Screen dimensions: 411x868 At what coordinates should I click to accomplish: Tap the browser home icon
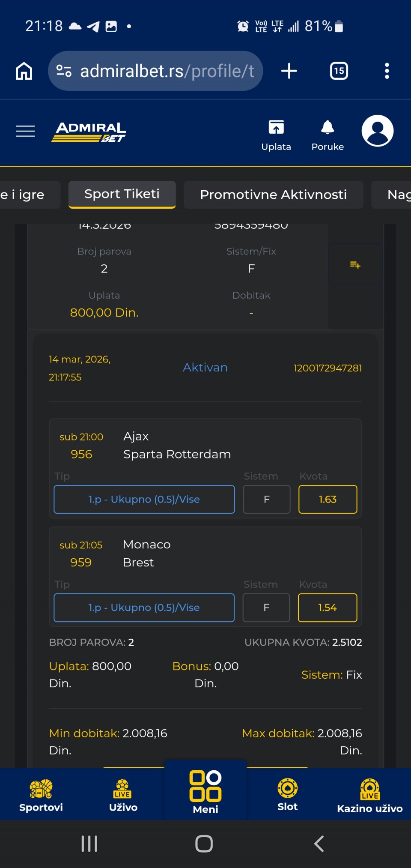pyautogui.click(x=24, y=71)
